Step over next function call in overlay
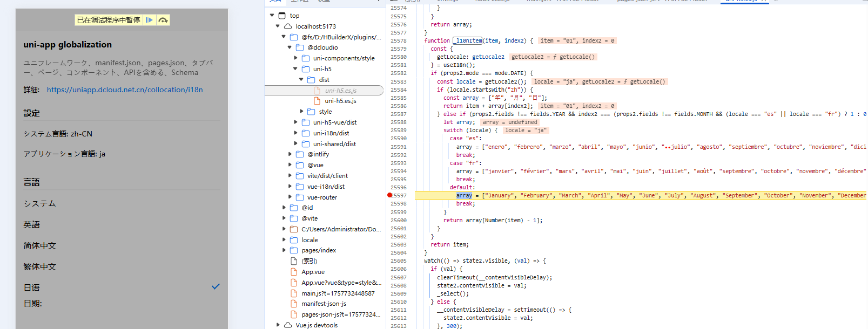Viewport: 868px width, 329px height. click(x=163, y=20)
